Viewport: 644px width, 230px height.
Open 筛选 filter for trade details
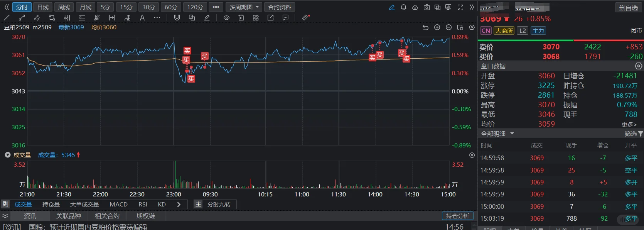coord(634,134)
